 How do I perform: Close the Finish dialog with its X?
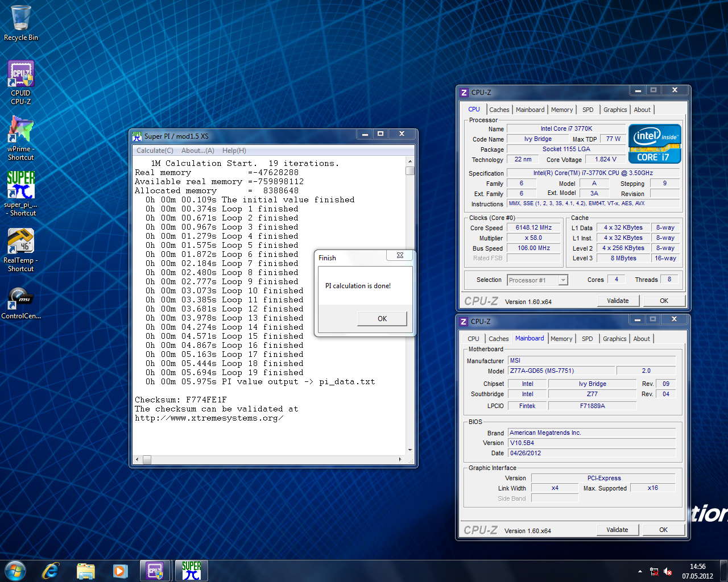[400, 256]
